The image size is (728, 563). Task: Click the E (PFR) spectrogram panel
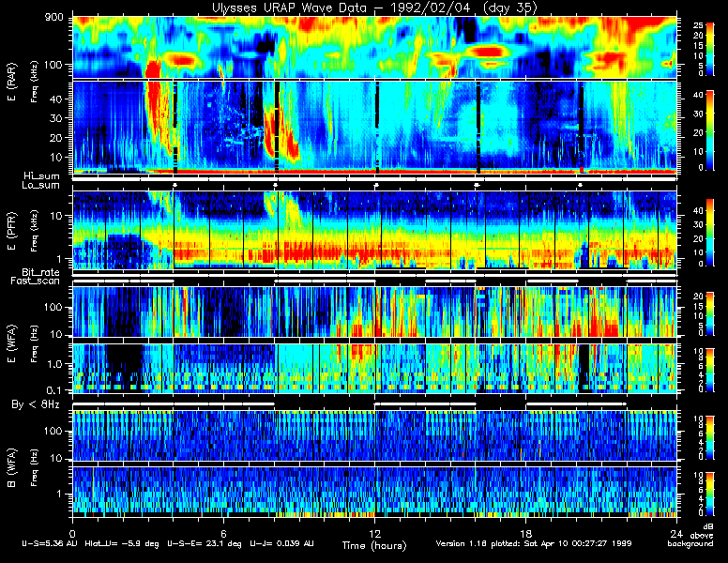(x=374, y=231)
